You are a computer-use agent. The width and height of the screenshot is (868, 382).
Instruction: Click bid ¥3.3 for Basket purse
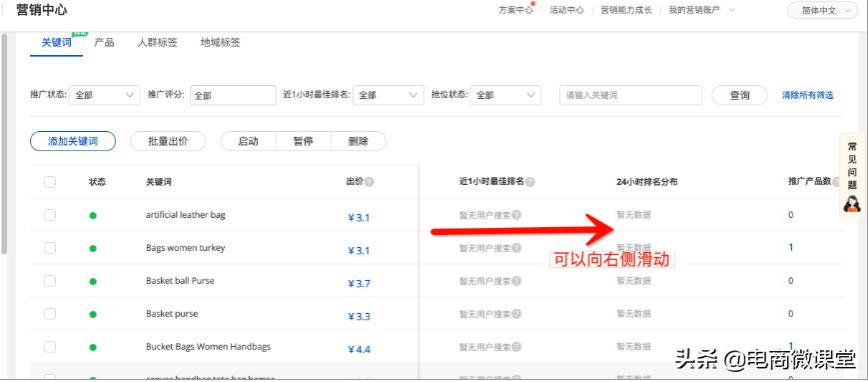359,317
